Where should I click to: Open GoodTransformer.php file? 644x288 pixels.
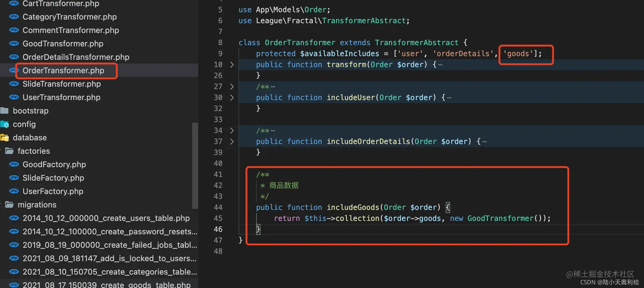coord(63,43)
